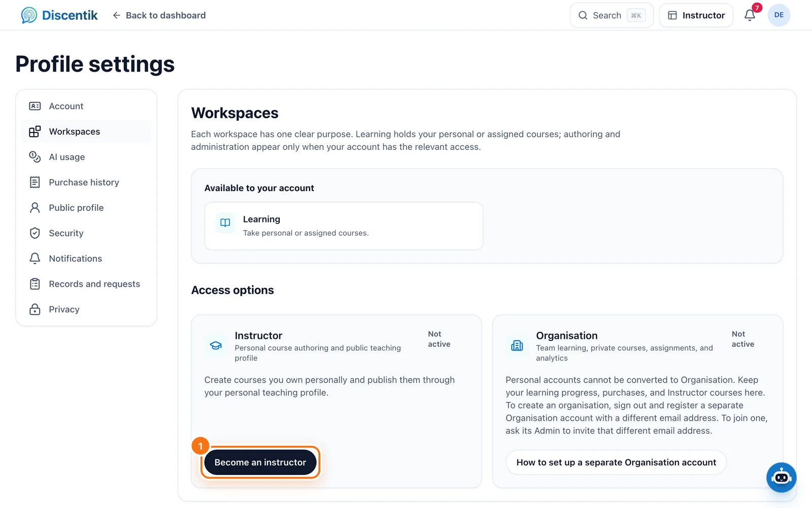The image size is (812, 508).
Task: Launch the chatbot assistant icon
Action: click(781, 477)
